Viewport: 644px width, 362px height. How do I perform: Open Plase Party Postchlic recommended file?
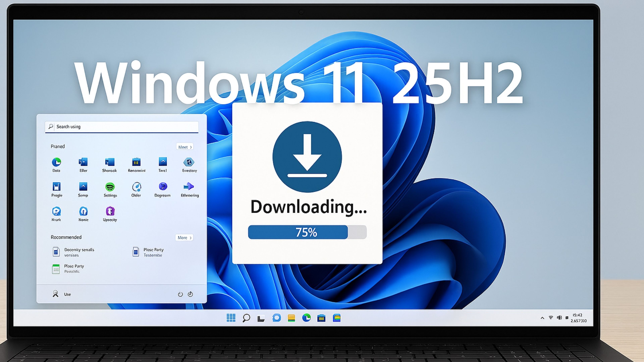[x=68, y=268]
